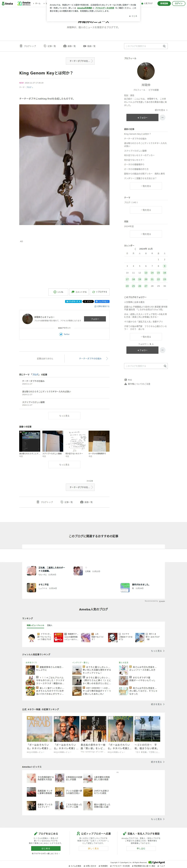
Task: Click もっと見る under the blog ranking
Action: pyautogui.click(x=158, y=651)
